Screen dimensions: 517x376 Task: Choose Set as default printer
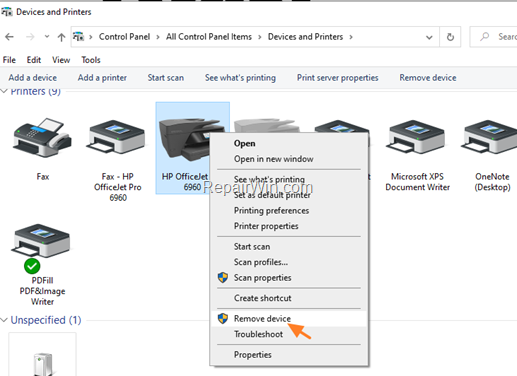[289, 195]
